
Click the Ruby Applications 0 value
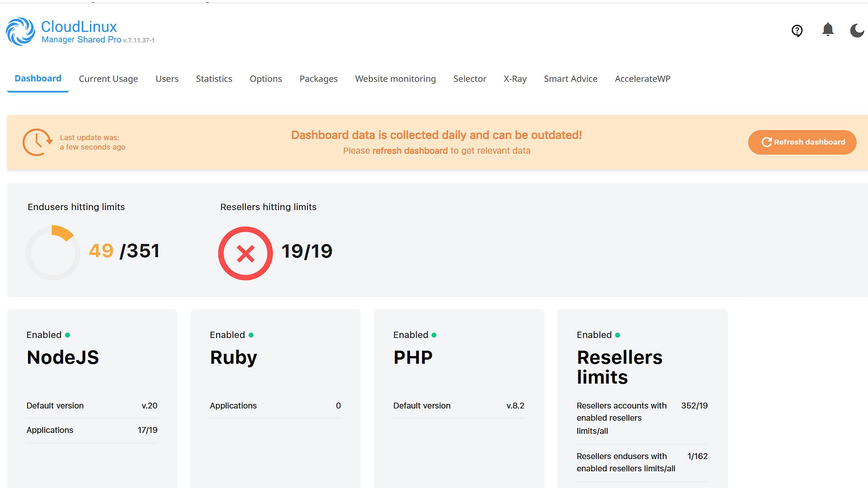[339, 406]
